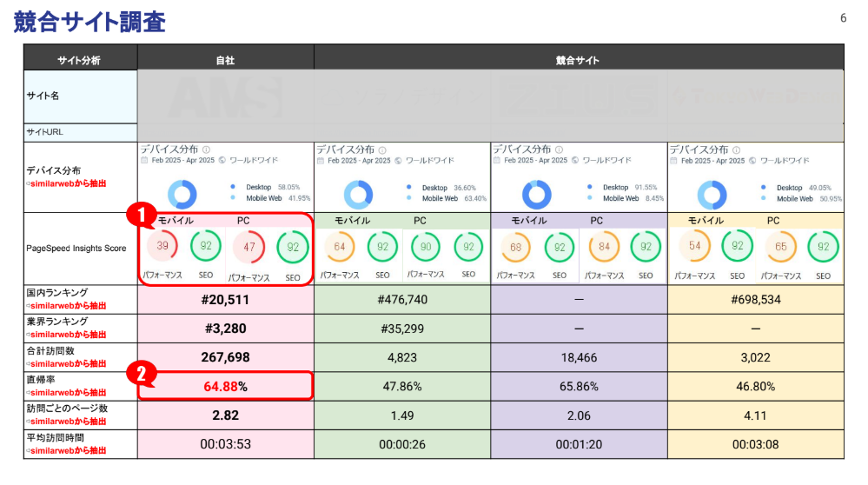Click the donut chart showing Desktop 91.55%
Viewport: 868px width, 485px height.
point(537,193)
